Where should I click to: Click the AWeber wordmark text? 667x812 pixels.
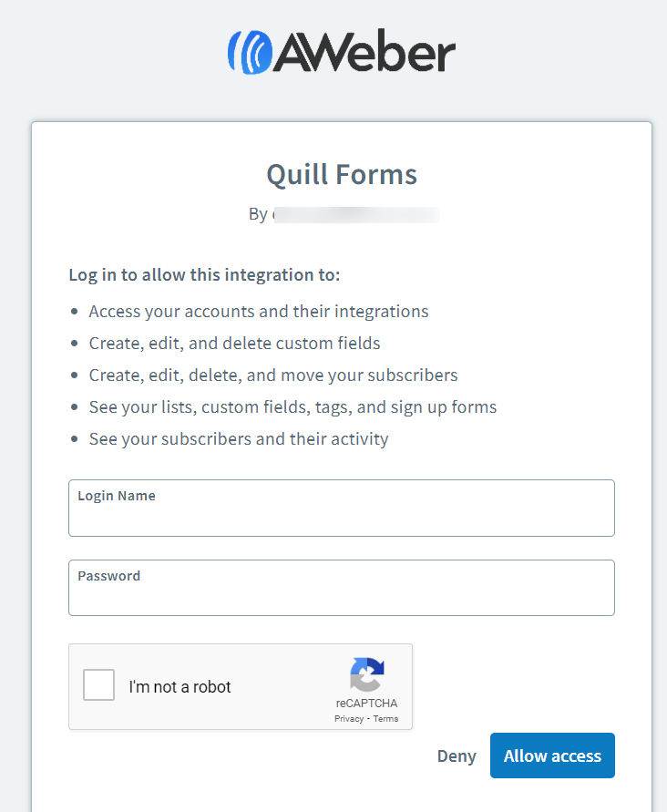click(x=364, y=51)
